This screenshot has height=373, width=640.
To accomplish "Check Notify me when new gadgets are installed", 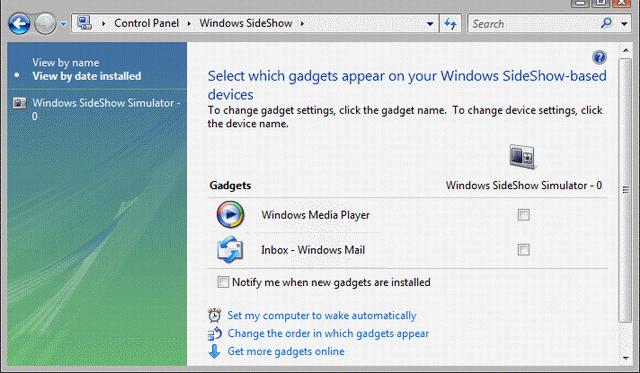I will pyautogui.click(x=223, y=282).
